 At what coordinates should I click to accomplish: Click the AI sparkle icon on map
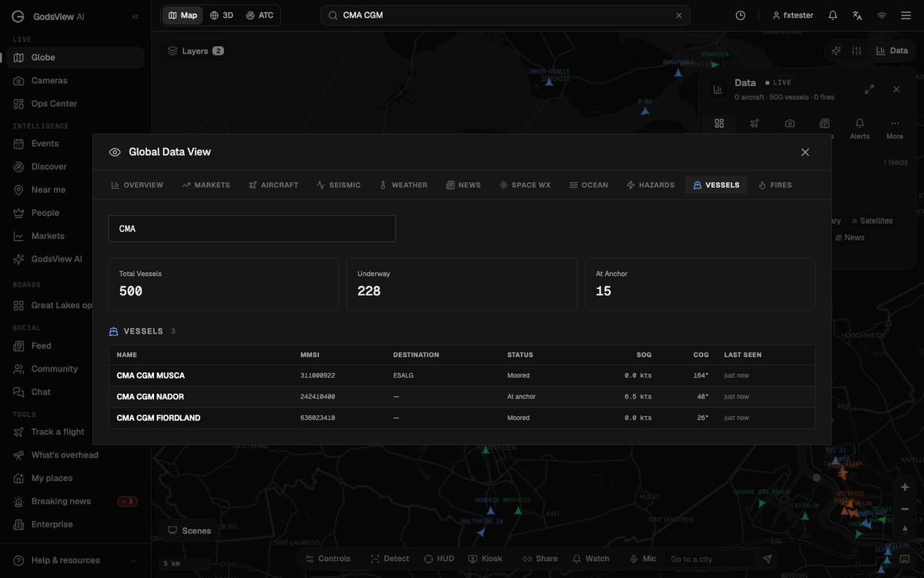click(836, 51)
